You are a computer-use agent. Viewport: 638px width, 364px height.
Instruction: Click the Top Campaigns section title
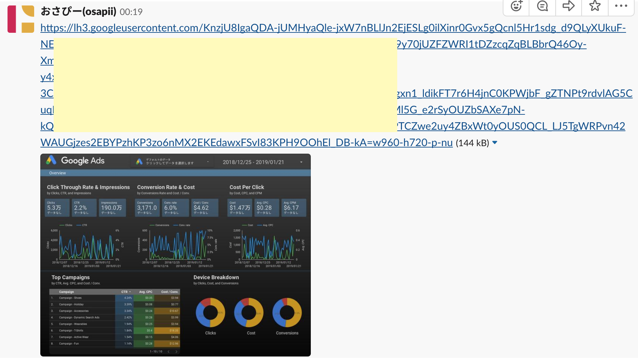[x=71, y=277]
